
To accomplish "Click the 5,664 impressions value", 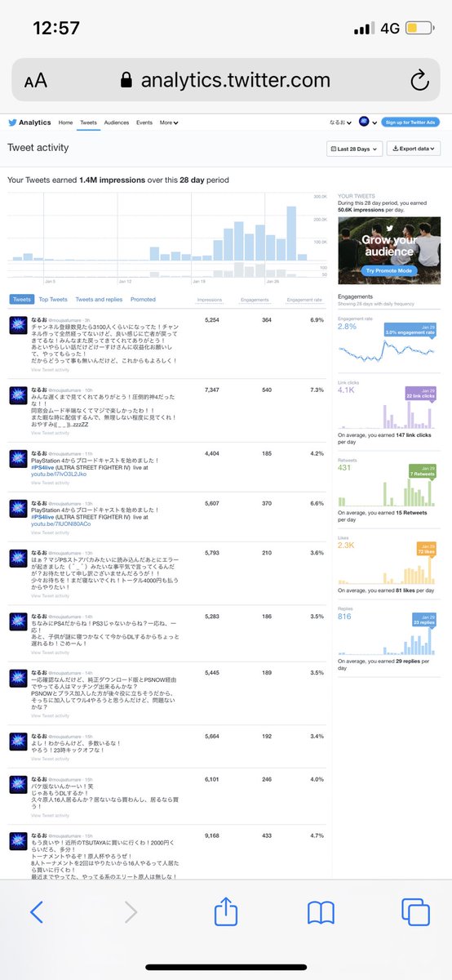I will (x=212, y=736).
